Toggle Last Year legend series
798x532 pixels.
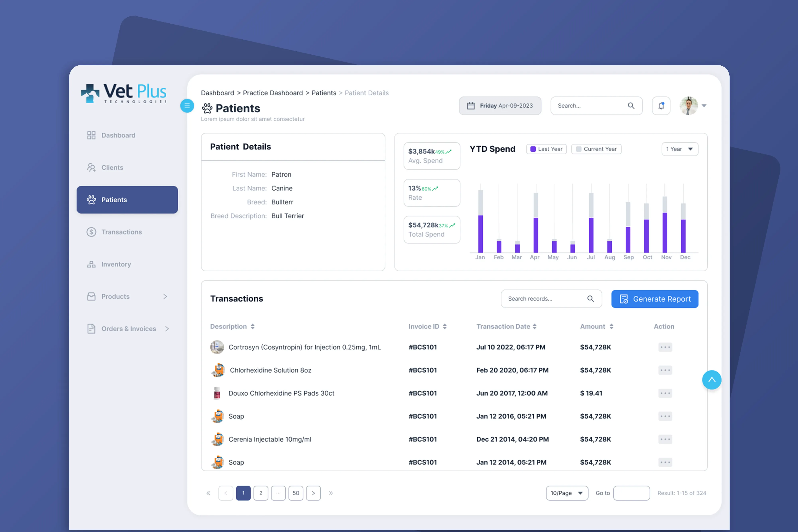[x=546, y=149]
